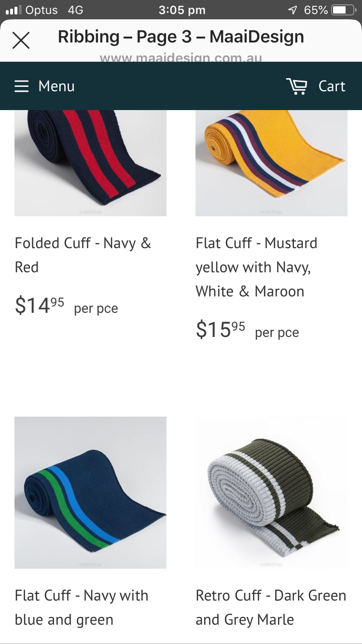Tap the signal strength bars icon
Viewport: 362px width, 644px height.
tap(14, 10)
